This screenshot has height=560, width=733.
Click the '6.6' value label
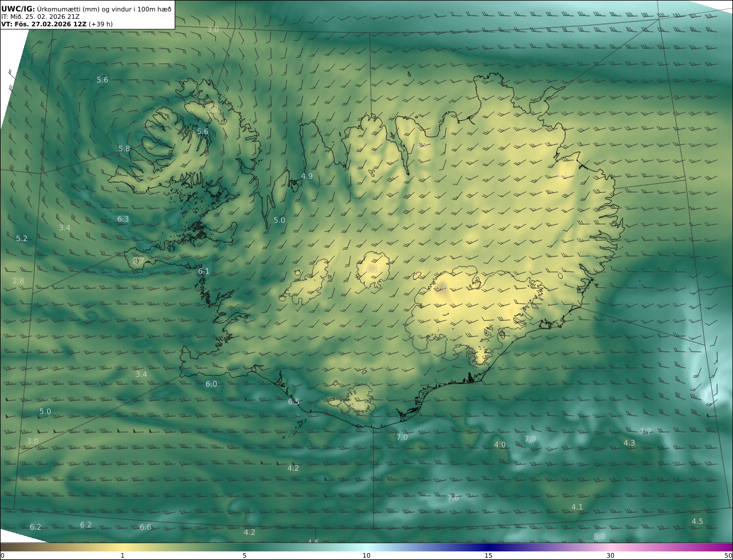click(x=145, y=527)
